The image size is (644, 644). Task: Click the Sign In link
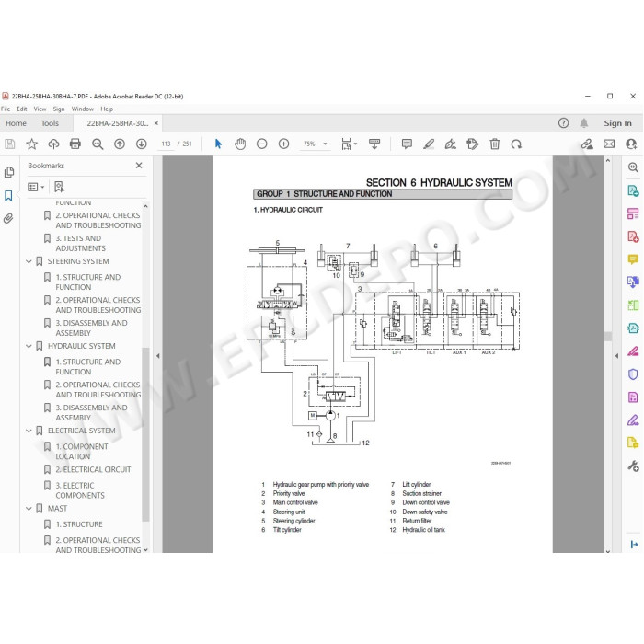617,123
